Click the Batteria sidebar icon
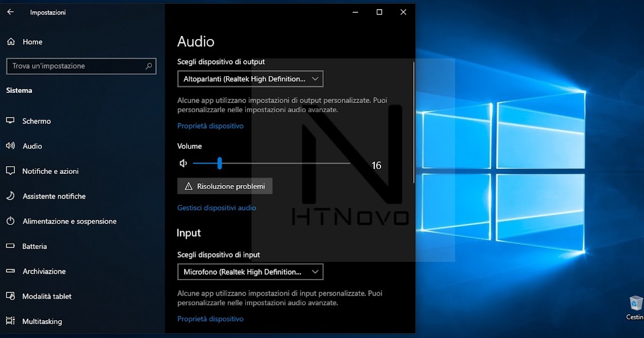 click(11, 246)
